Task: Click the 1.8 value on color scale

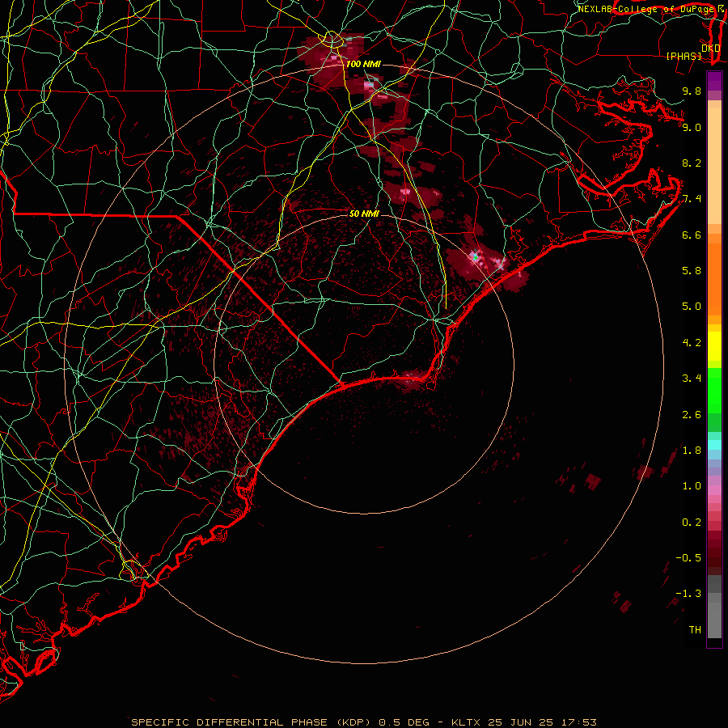Action: coord(692,451)
